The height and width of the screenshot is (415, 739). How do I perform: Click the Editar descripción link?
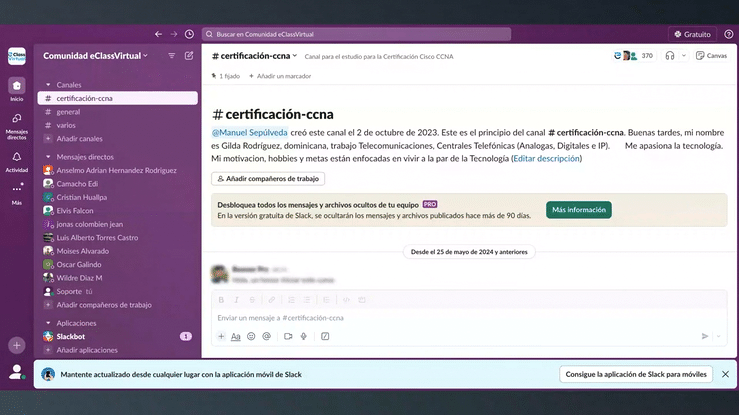546,158
